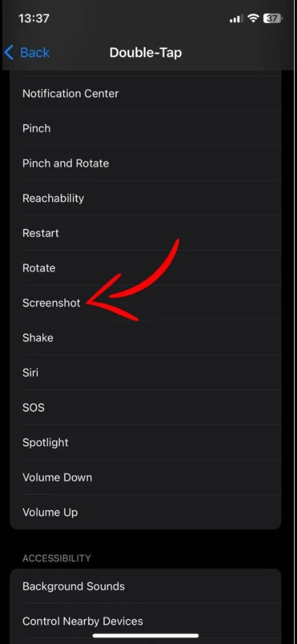This screenshot has width=297, height=644.
Task: Choose Background Sounds under Accessibility
Action: [x=73, y=586]
